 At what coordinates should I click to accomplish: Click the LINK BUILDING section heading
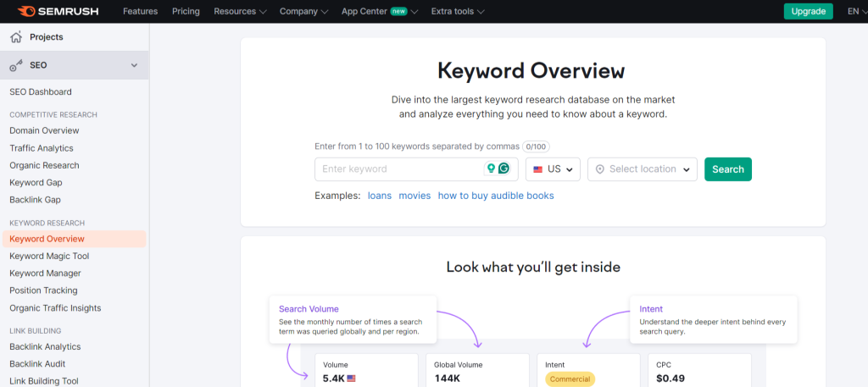pos(36,330)
